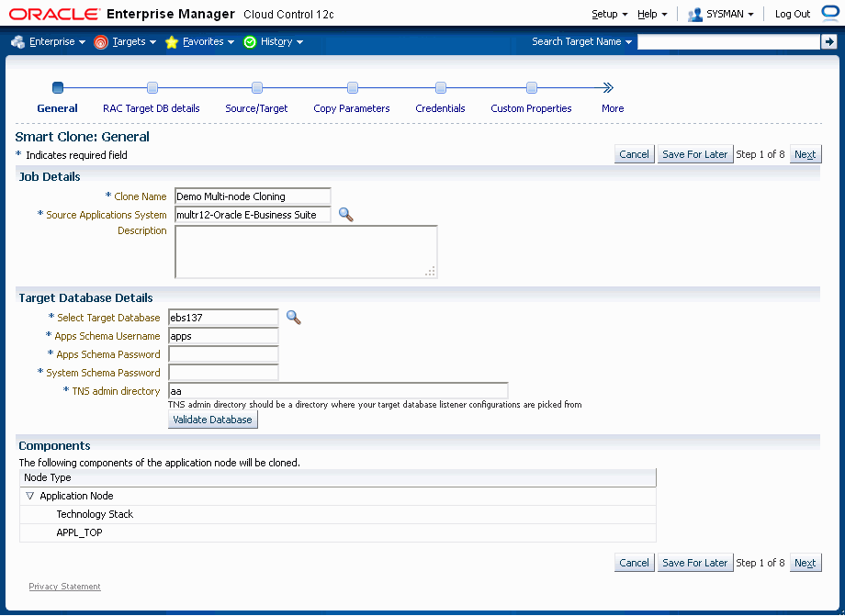Click the Copy Parameters step marker
The height and width of the screenshot is (616, 845).
[x=353, y=87]
